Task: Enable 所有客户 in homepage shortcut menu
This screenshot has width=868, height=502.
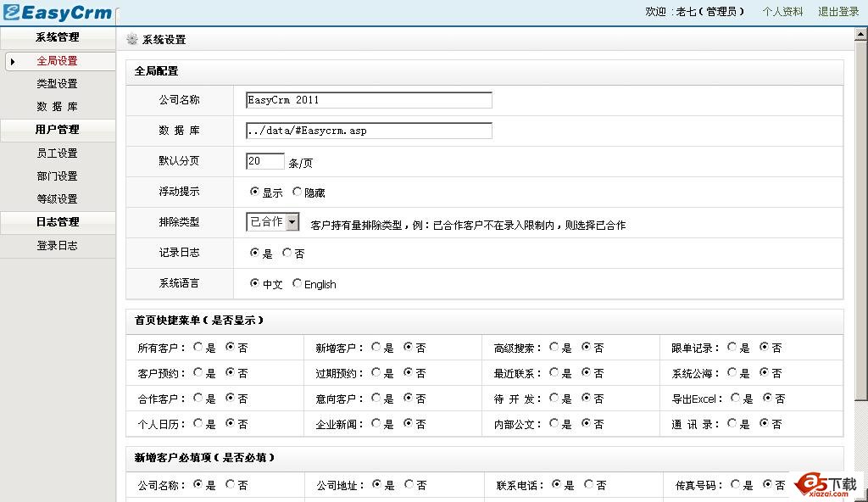Action: click(x=198, y=347)
